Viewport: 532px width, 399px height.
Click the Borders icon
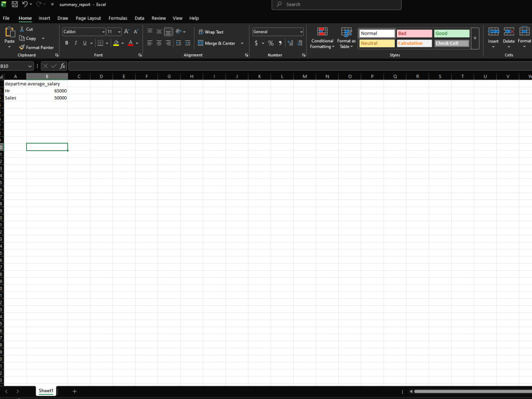tap(101, 43)
